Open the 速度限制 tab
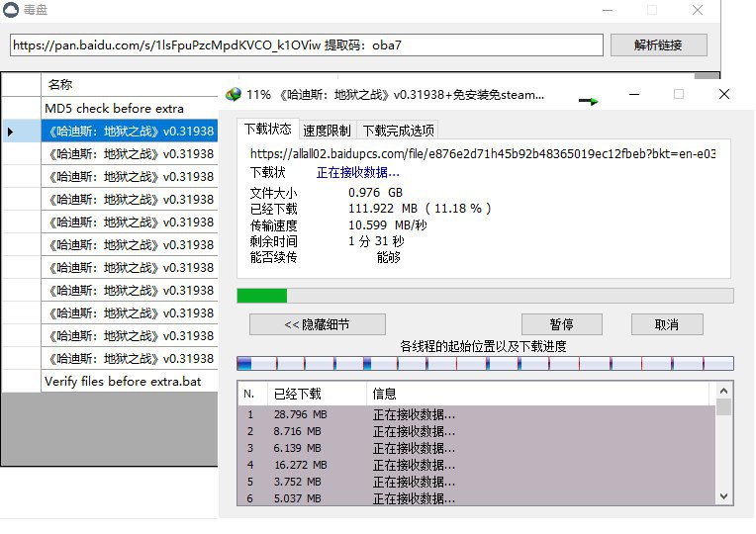The image size is (756, 534). coord(327,131)
